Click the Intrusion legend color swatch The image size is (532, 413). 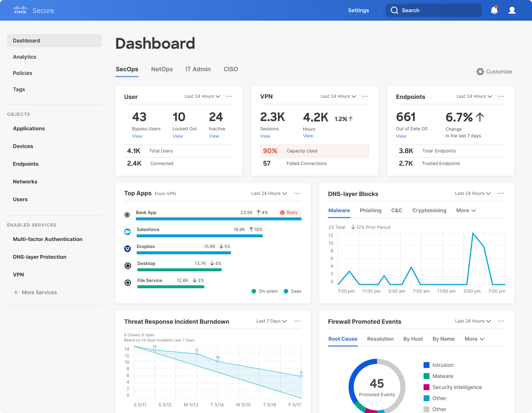click(x=426, y=365)
